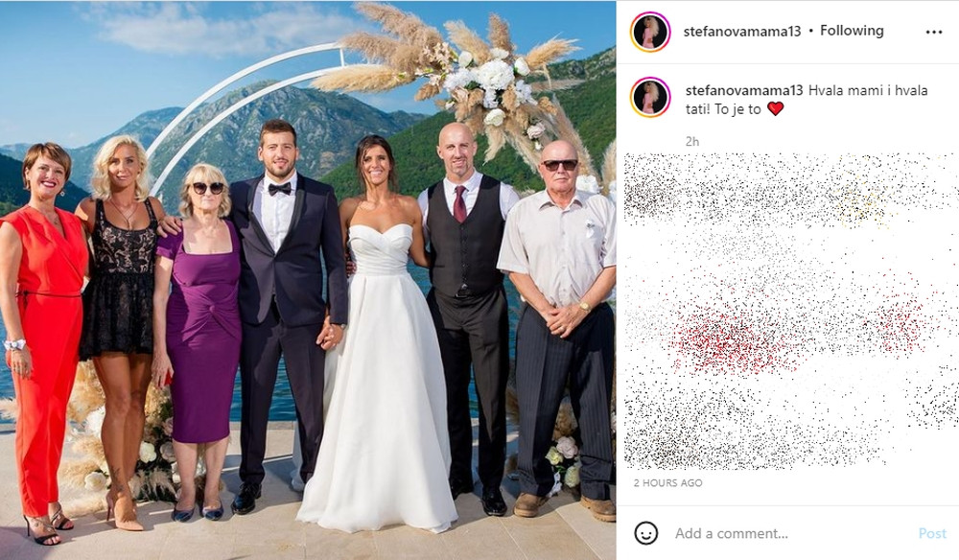Viewport: 959px width, 560px height.
Task: Click the red heart emoji in caption
Action: (x=775, y=109)
